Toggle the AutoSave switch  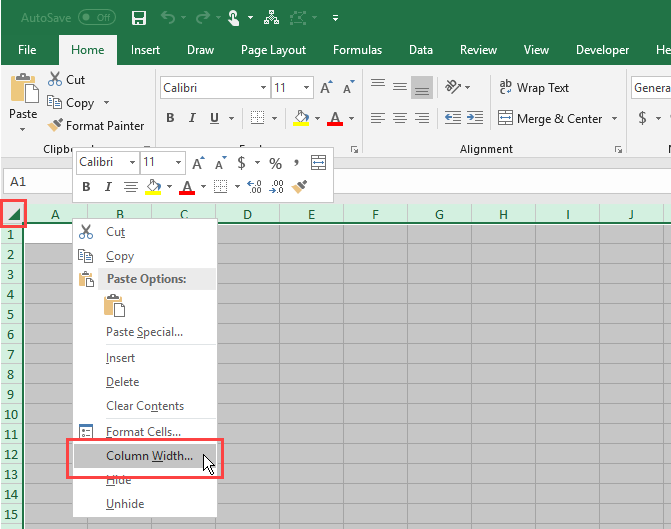[97, 18]
